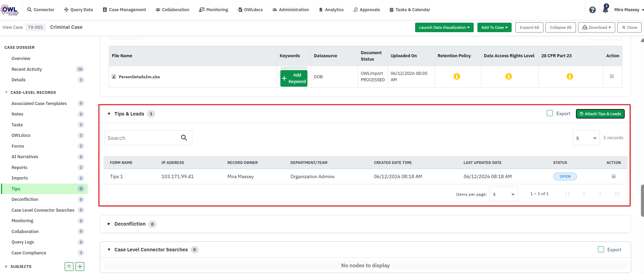Open the OWLdocs top menu
The height and width of the screenshot is (274, 644).
pyautogui.click(x=250, y=9)
